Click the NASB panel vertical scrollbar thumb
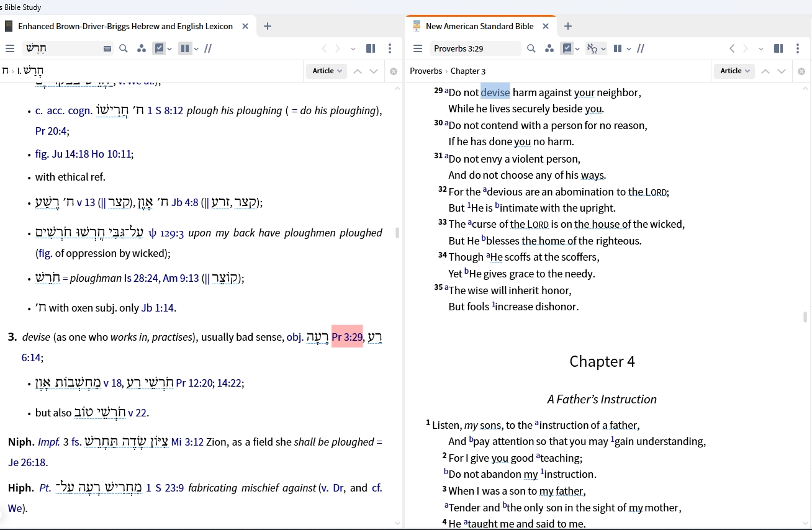 pyautogui.click(x=806, y=317)
